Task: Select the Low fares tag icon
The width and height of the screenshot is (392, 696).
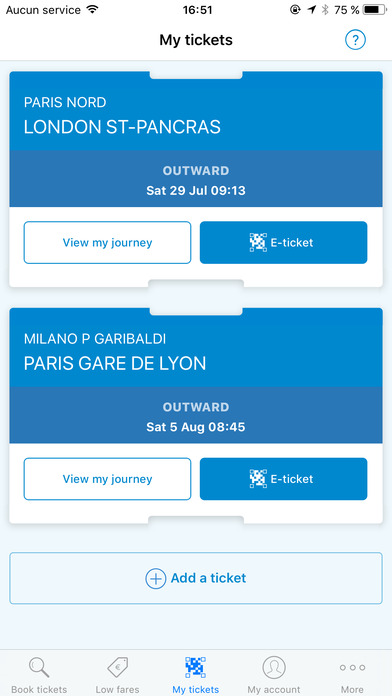Action: click(118, 668)
